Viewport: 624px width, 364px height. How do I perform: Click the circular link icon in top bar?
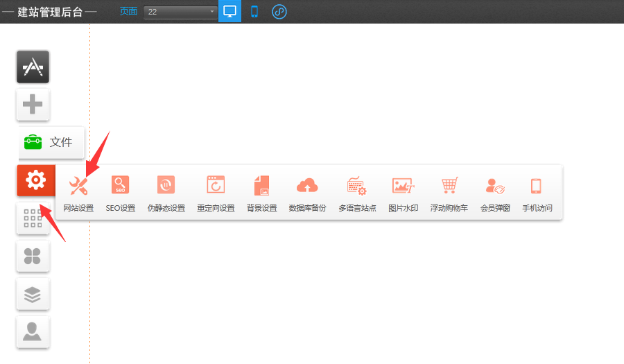coord(279,12)
